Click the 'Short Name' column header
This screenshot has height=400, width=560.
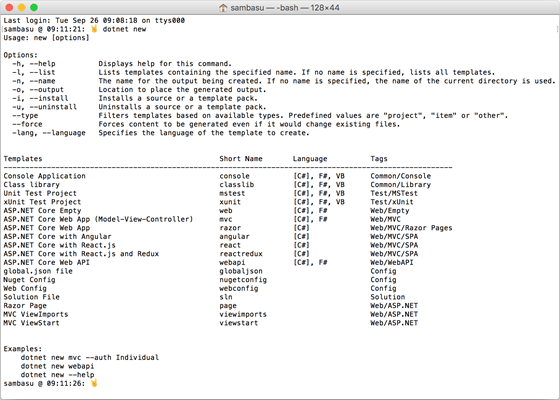pos(241,159)
